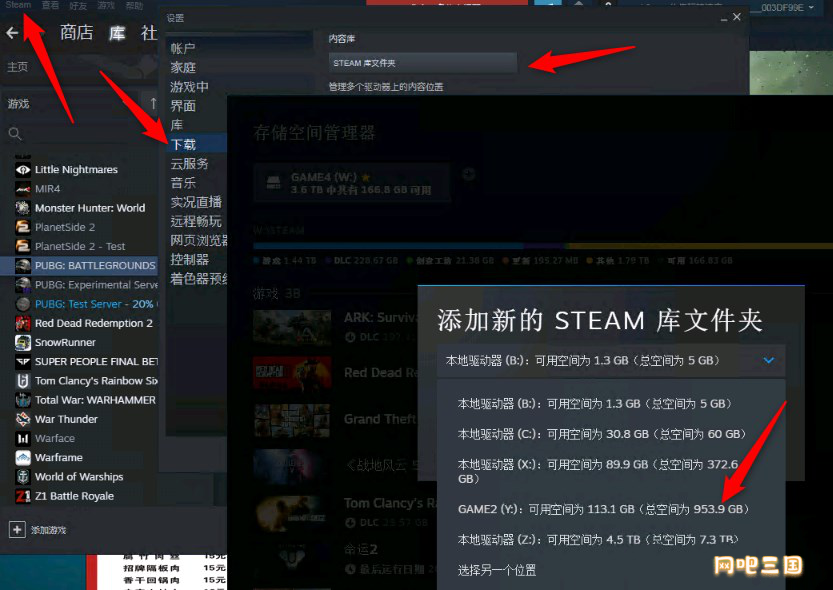
Task: Select 音乐 in settings sidebar
Action: pos(183,183)
